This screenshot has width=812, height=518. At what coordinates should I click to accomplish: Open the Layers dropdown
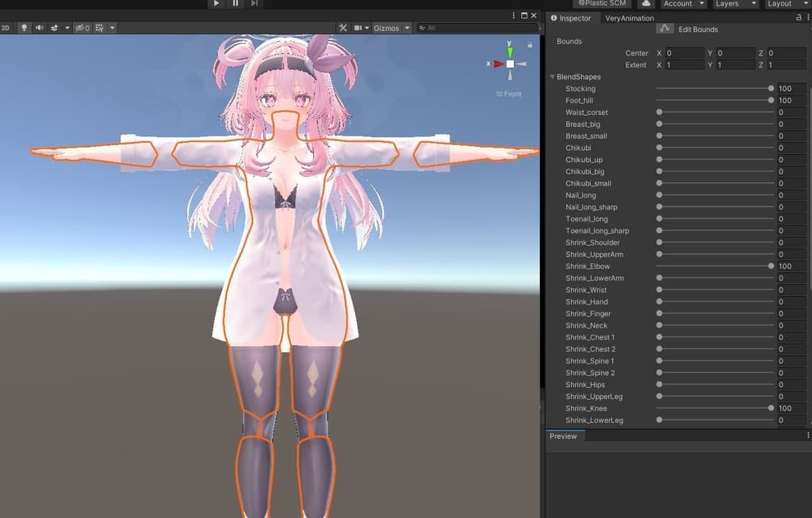coord(732,4)
